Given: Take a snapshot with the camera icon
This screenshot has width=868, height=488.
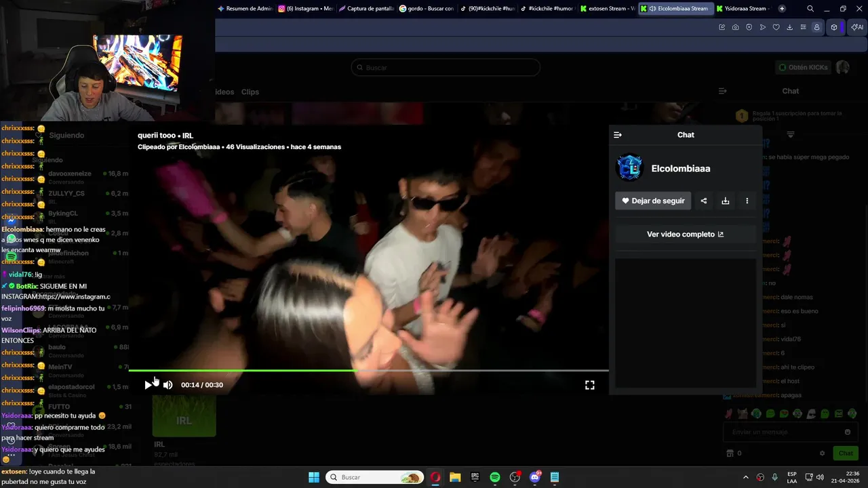Looking at the screenshot, I should (735, 27).
